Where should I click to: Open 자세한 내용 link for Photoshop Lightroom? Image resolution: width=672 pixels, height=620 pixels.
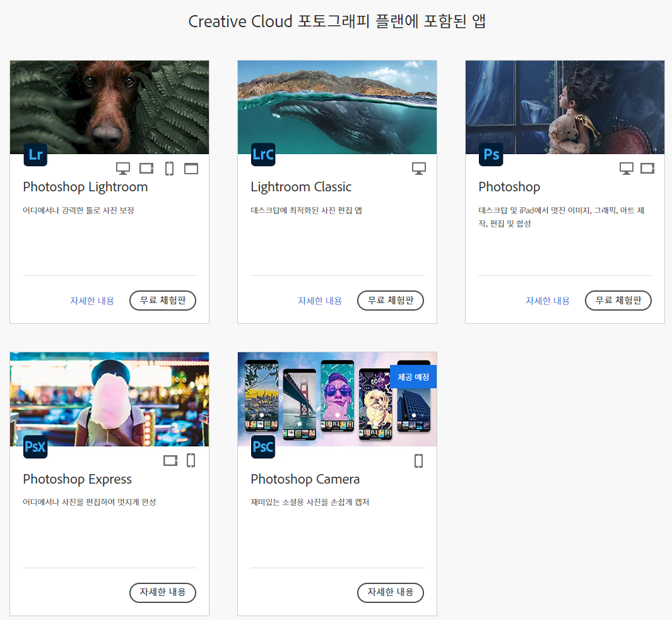tap(92, 301)
